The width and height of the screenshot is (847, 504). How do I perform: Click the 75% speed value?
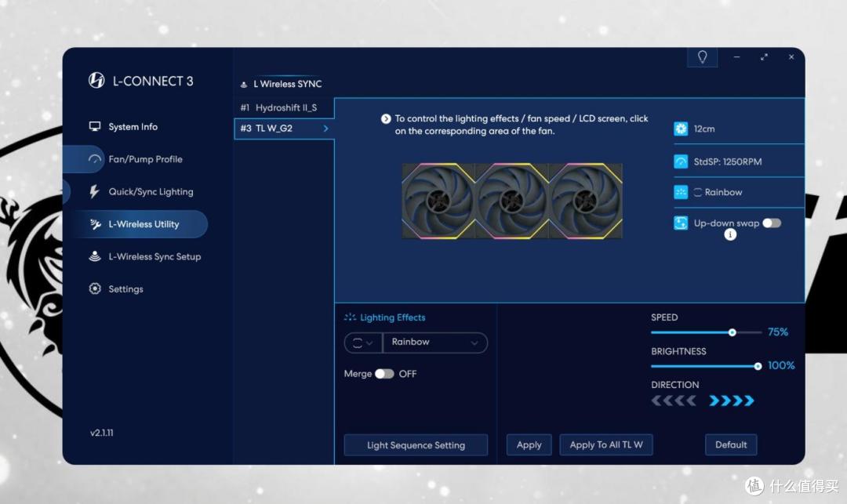pos(778,332)
